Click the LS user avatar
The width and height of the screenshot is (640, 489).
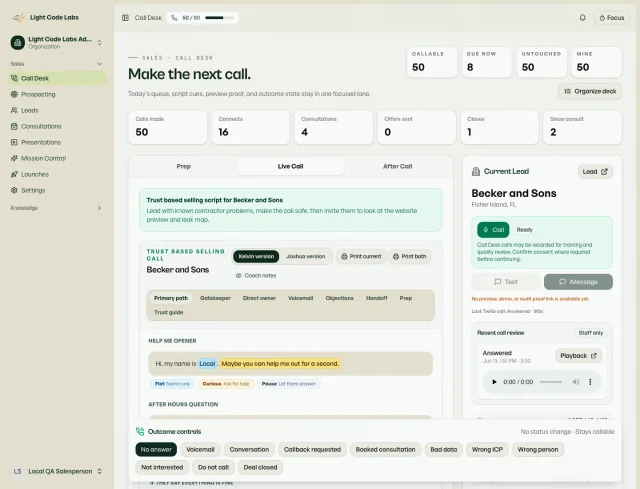[x=18, y=471]
